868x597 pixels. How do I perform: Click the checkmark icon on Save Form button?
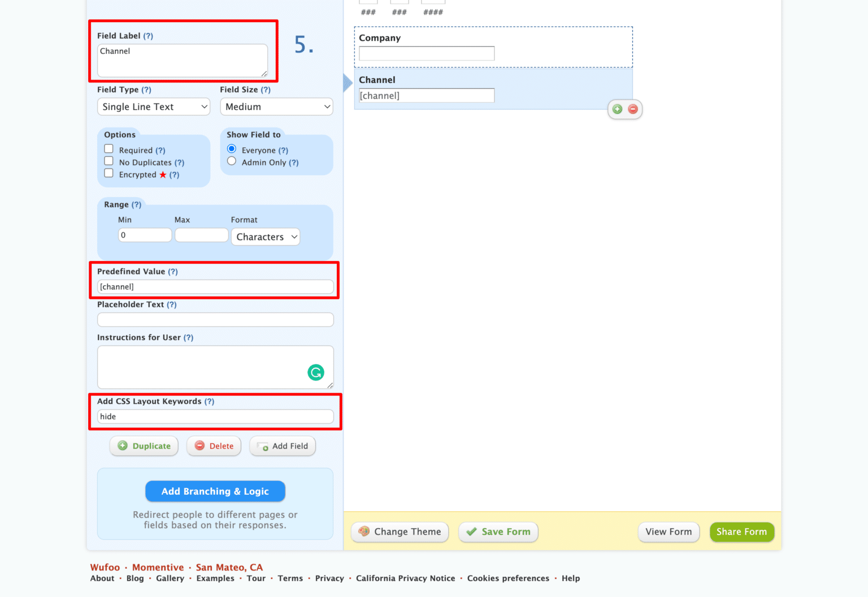coord(472,531)
